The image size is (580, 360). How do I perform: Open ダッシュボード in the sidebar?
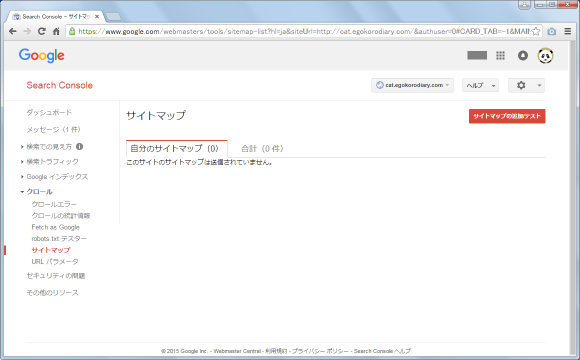(x=49, y=112)
